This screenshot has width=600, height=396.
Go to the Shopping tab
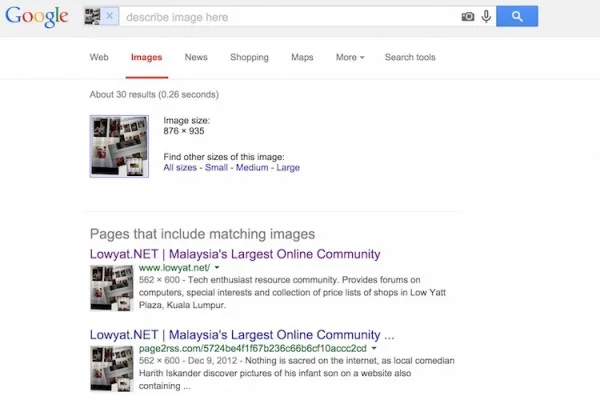249,57
